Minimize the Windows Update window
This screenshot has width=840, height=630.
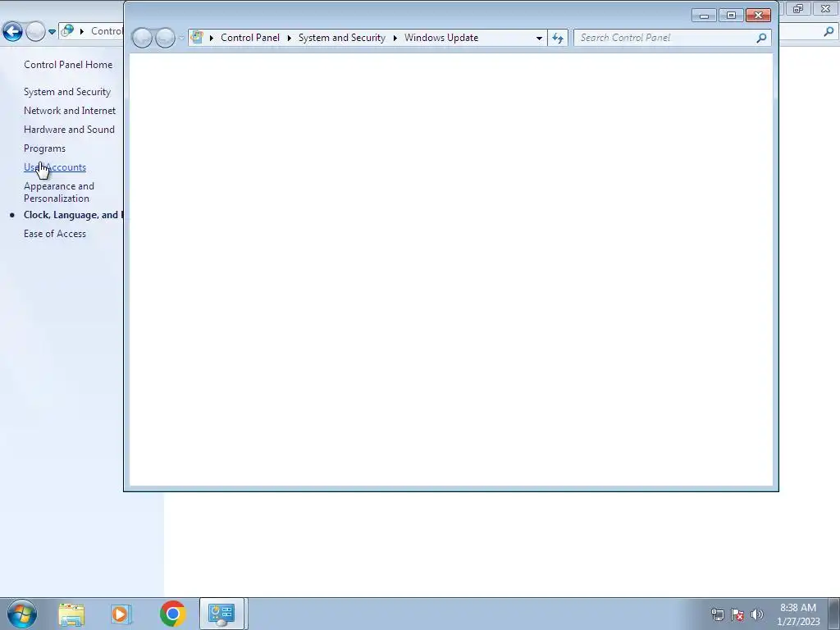(x=704, y=16)
